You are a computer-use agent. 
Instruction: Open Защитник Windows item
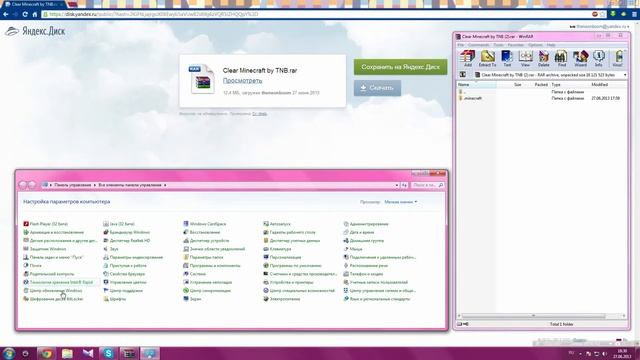pyautogui.click(x=44, y=249)
